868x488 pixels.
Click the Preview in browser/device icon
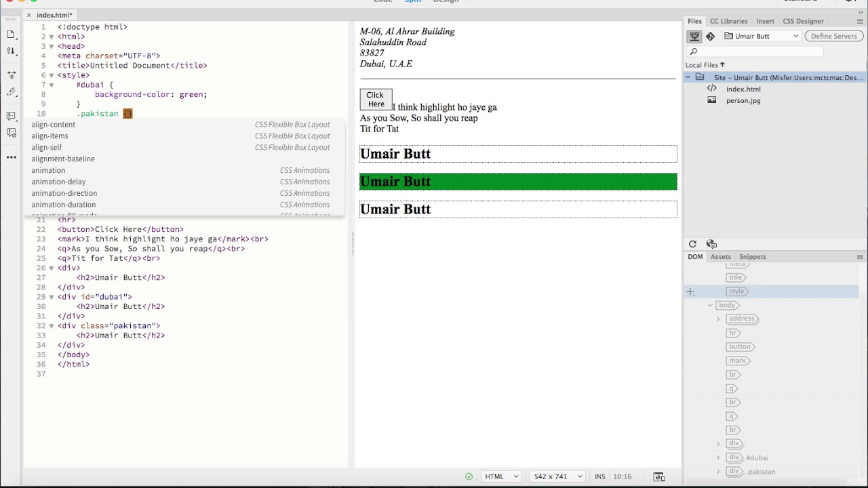pyautogui.click(x=658, y=477)
